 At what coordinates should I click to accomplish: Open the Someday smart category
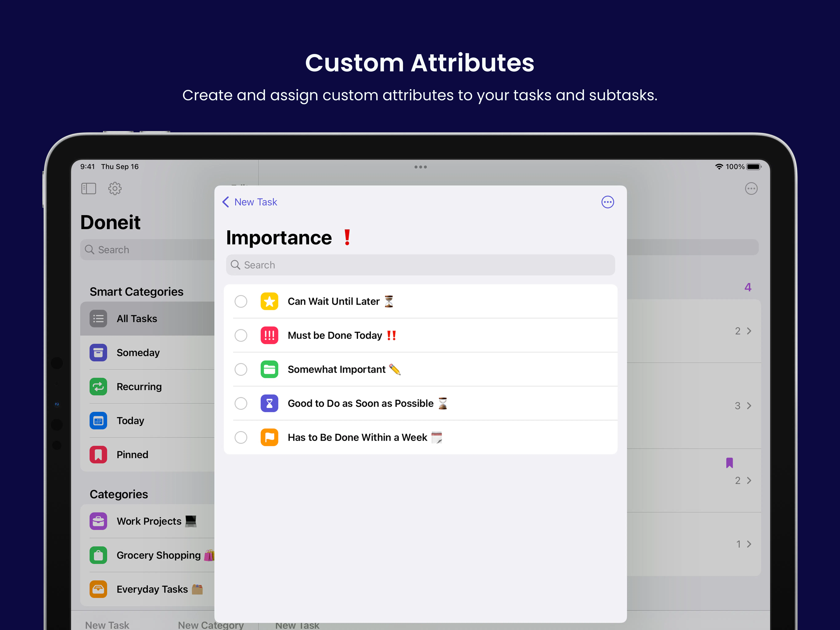tap(147, 353)
